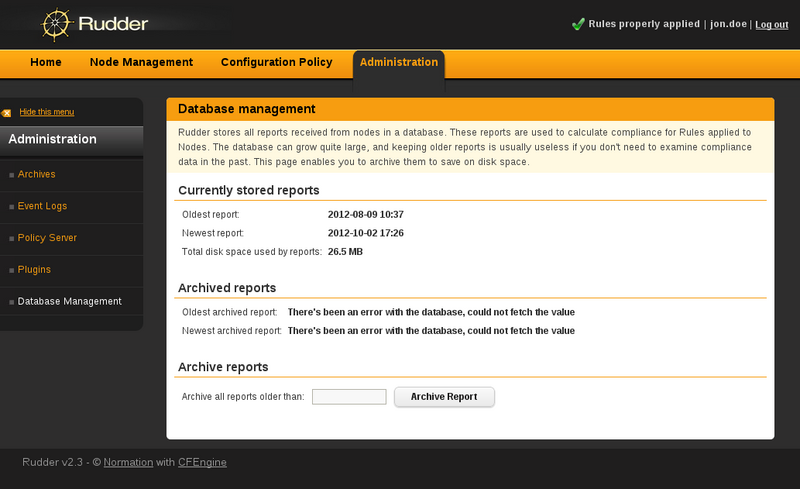The height and width of the screenshot is (489, 800).
Task: Click the bullet icon beside Plugins
Action: pos(11,270)
